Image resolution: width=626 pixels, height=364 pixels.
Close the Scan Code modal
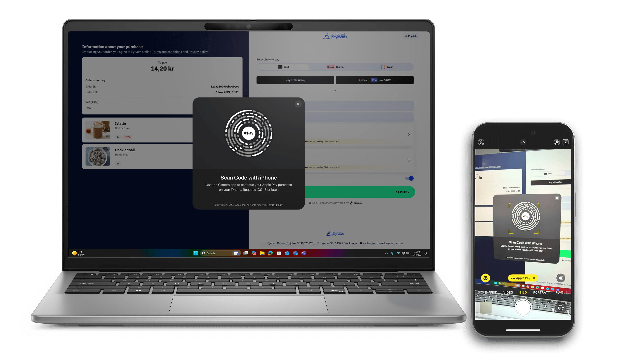point(298,104)
